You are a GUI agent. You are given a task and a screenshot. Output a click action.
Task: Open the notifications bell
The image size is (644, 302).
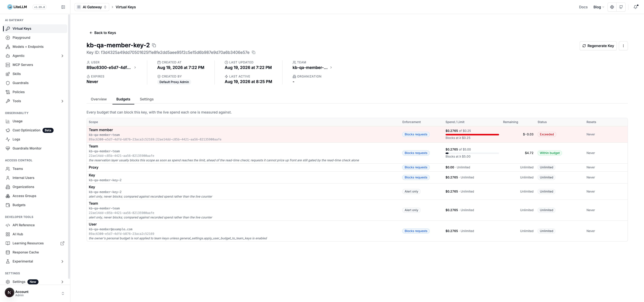pyautogui.click(x=635, y=7)
